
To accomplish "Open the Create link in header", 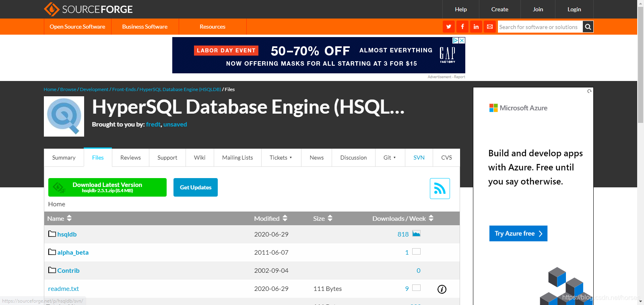I will 500,9.
